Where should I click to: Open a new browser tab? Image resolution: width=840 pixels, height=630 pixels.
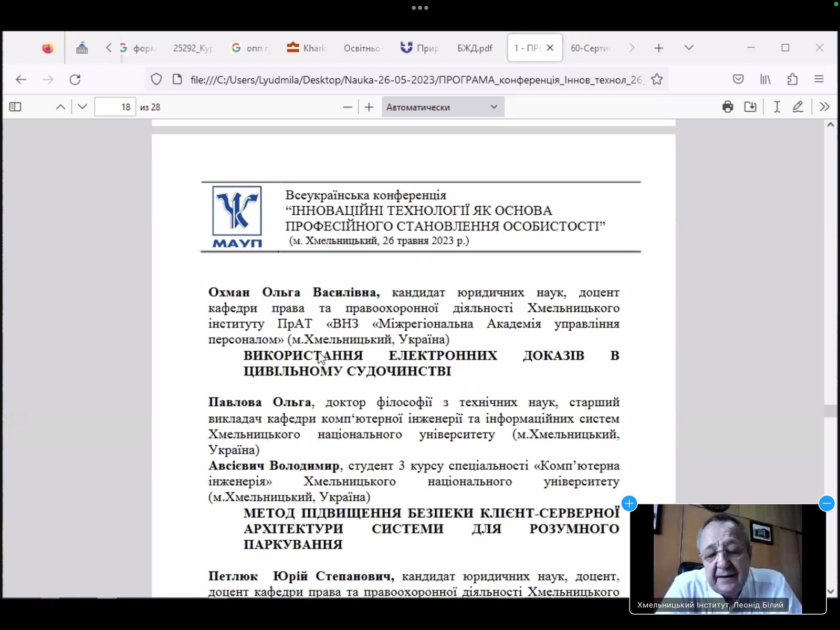pos(659,48)
